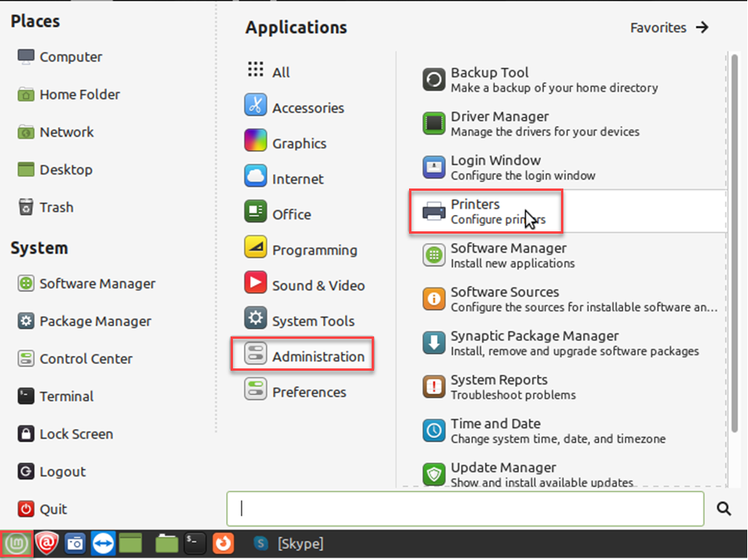The width and height of the screenshot is (748, 560).
Task: Open Time and Date settings
Action: click(x=496, y=431)
